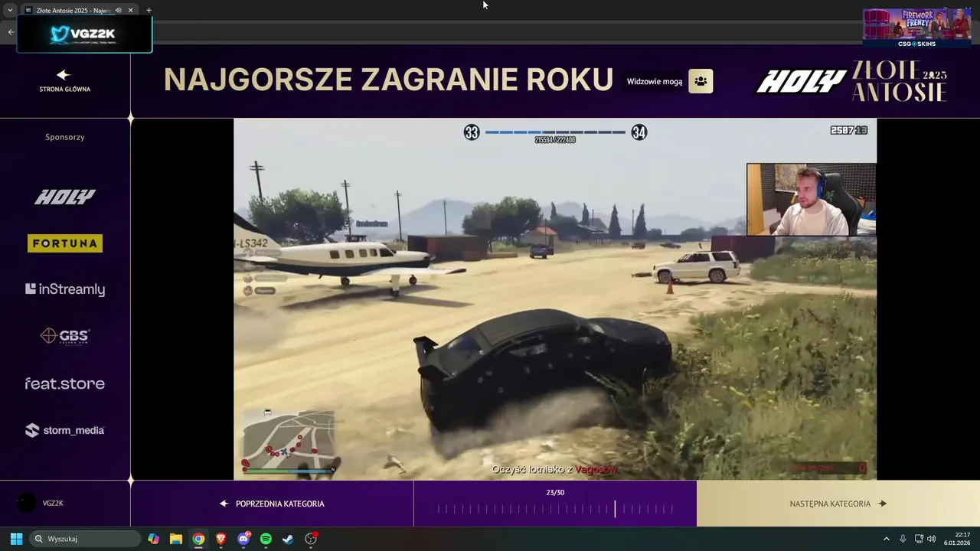Viewport: 980px width, 551px height.
Task: Click the Widzowie mogą label
Action: point(655,81)
